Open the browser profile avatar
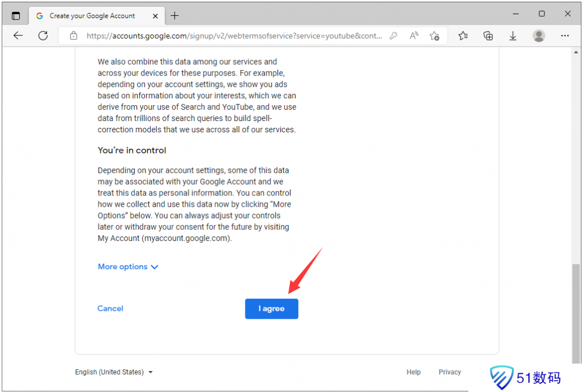The width and height of the screenshot is (582, 392). click(x=539, y=36)
